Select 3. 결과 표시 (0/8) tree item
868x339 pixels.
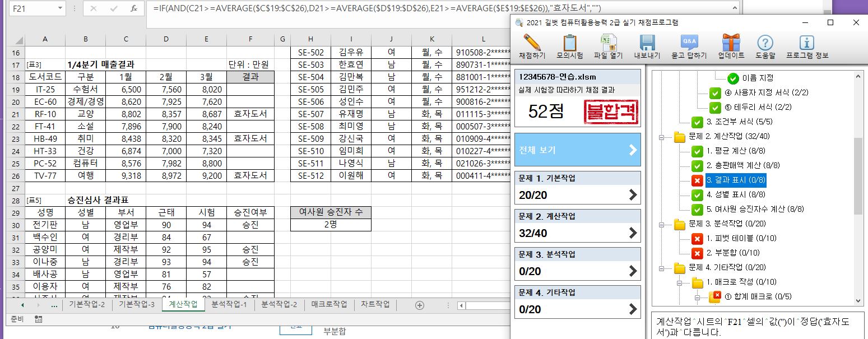[x=736, y=180]
